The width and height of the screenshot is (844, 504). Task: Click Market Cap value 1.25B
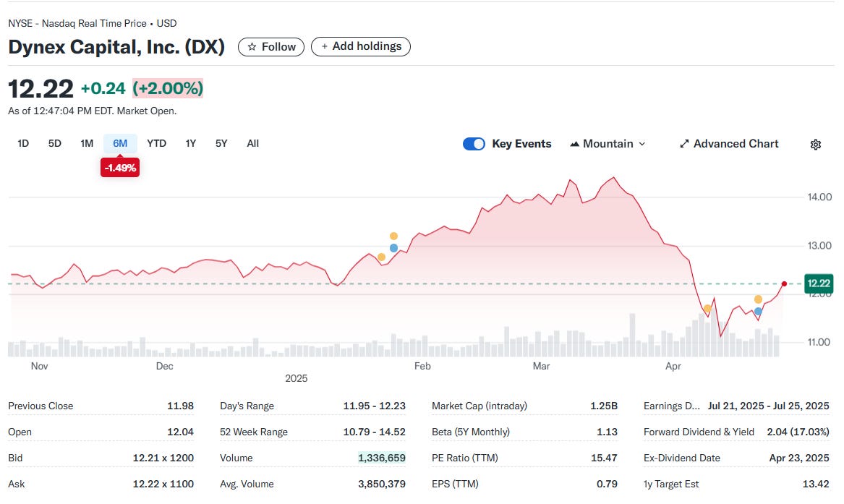604,406
